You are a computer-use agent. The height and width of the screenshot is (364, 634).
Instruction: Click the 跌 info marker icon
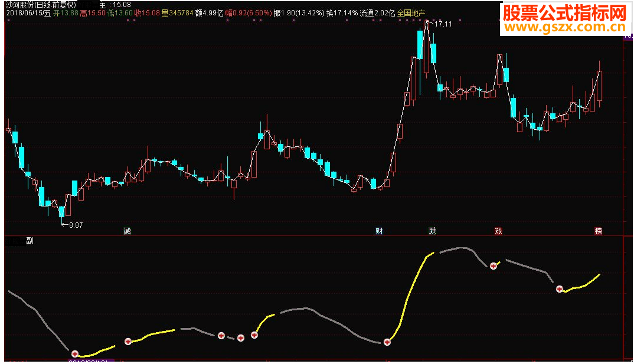pos(433,231)
